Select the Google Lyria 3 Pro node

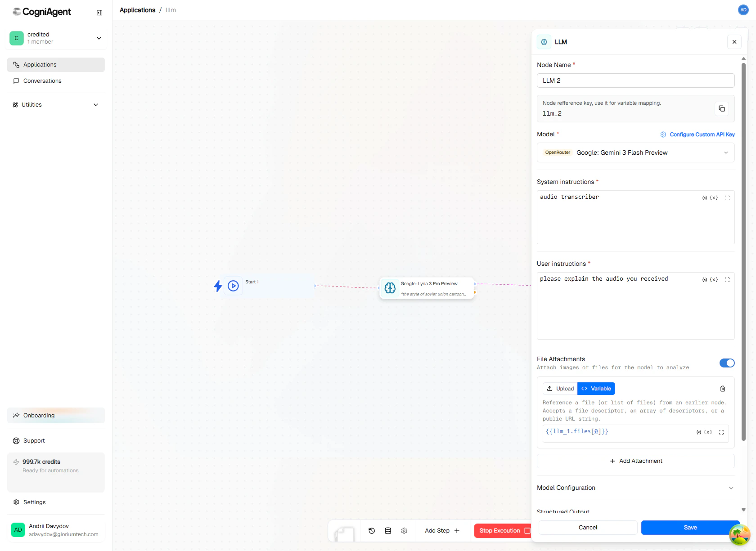[427, 288]
